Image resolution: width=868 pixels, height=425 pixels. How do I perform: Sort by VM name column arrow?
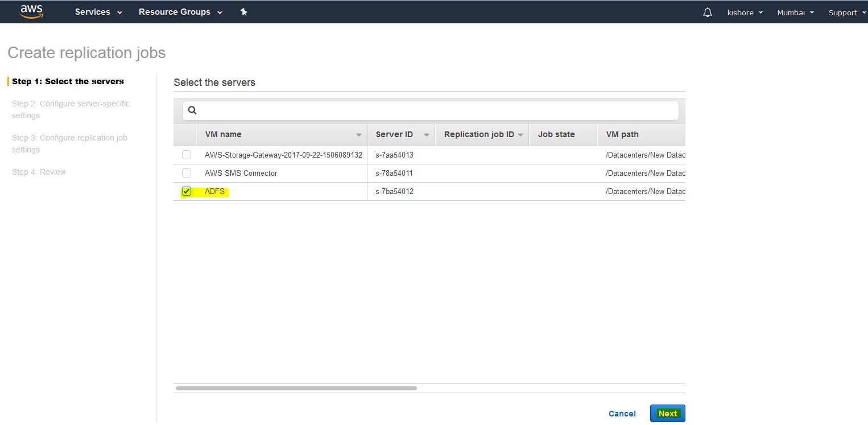click(x=358, y=135)
